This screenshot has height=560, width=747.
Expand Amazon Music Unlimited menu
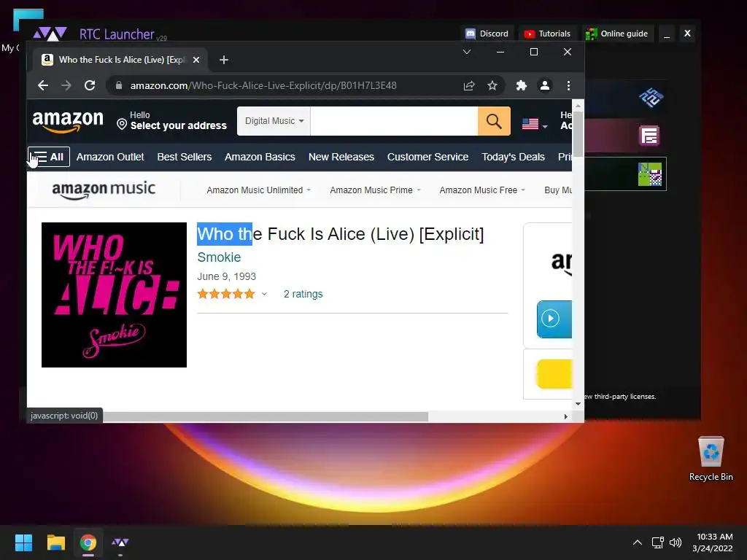tap(259, 190)
